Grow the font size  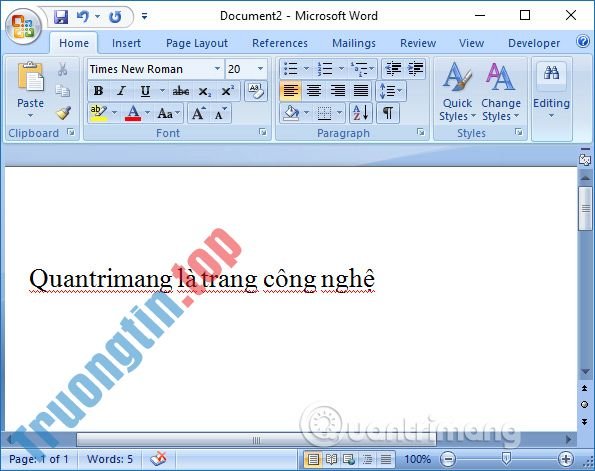click(x=198, y=113)
